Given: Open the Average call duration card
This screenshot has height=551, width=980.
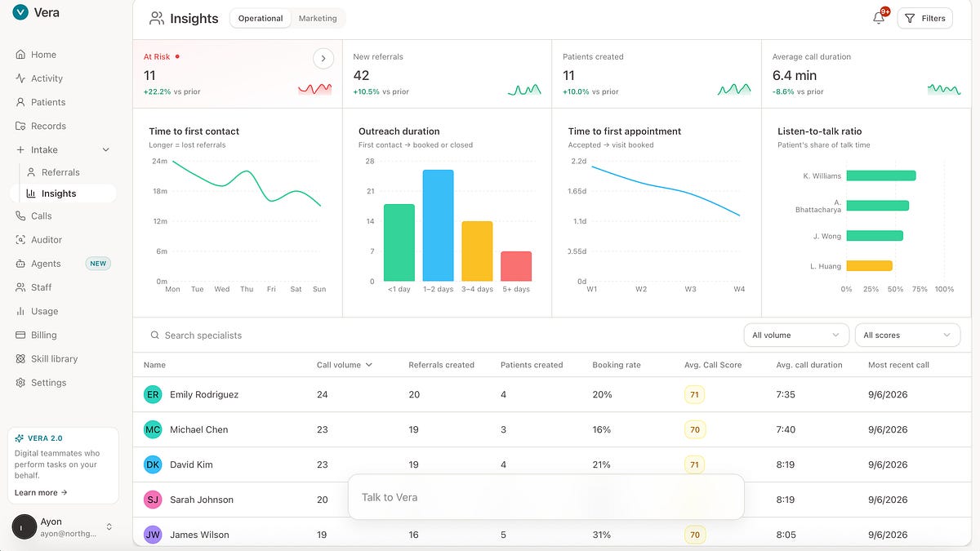Looking at the screenshot, I should [866, 73].
